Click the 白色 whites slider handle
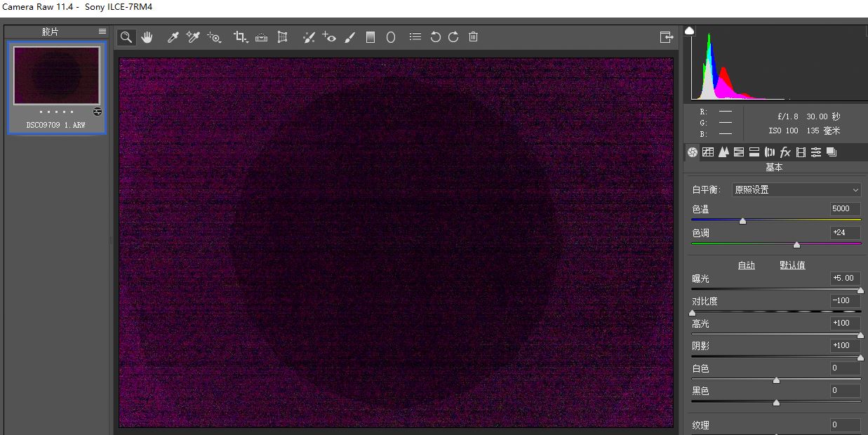The height and width of the screenshot is (435, 868). [776, 380]
